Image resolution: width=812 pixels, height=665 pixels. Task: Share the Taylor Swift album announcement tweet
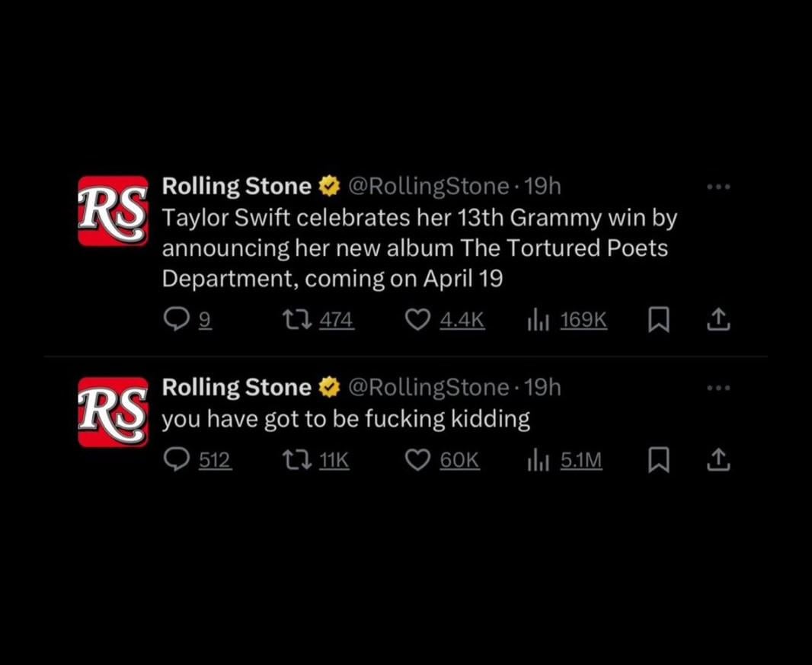pyautogui.click(x=718, y=321)
